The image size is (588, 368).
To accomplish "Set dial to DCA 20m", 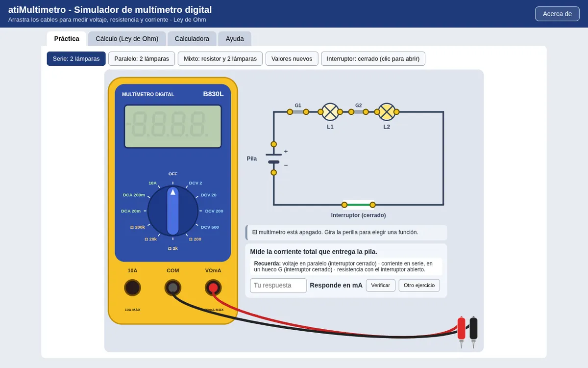I will (x=131, y=211).
